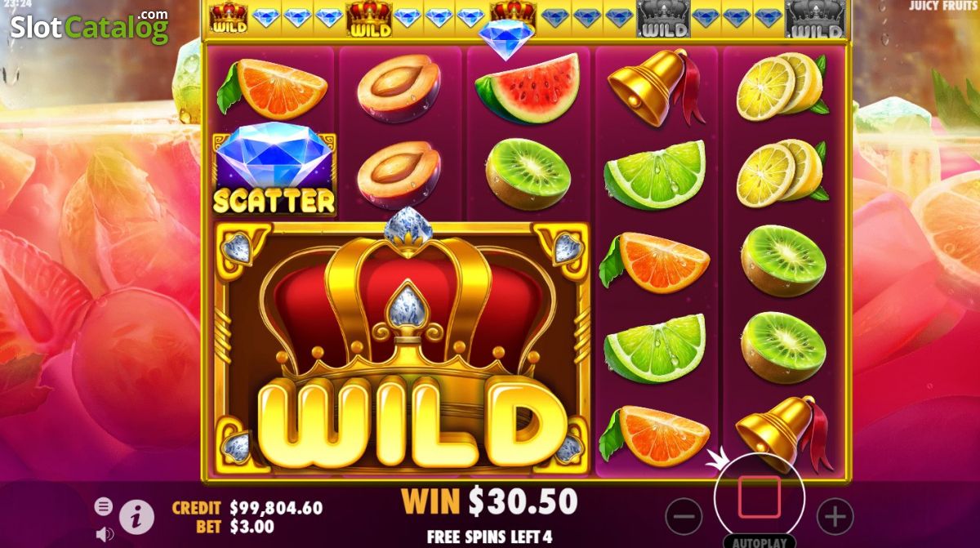Click the SlotCatalog.com logo
The width and height of the screenshot is (980, 548).
90,26
